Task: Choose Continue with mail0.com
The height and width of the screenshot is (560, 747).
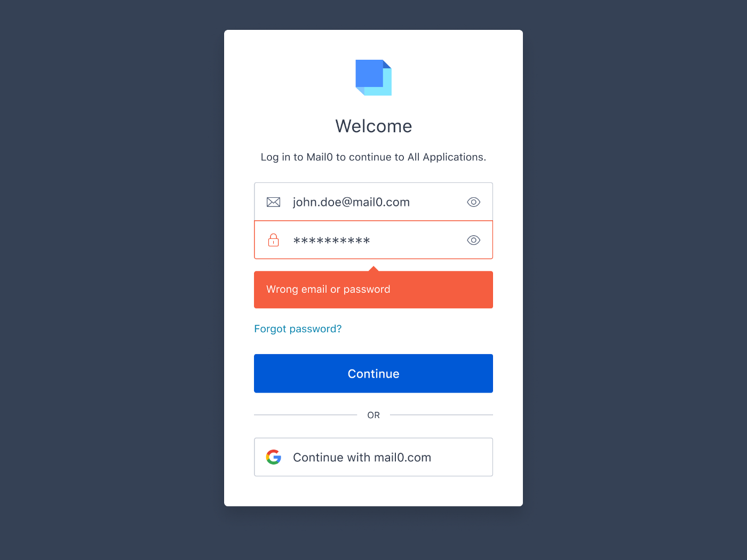Action: click(373, 457)
